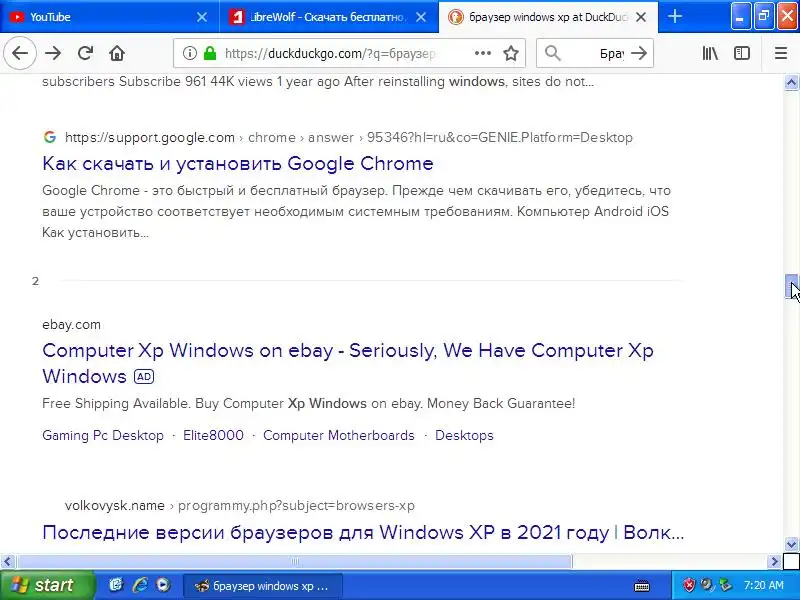Click the ebay.com source label
800x600 pixels.
click(x=71, y=324)
